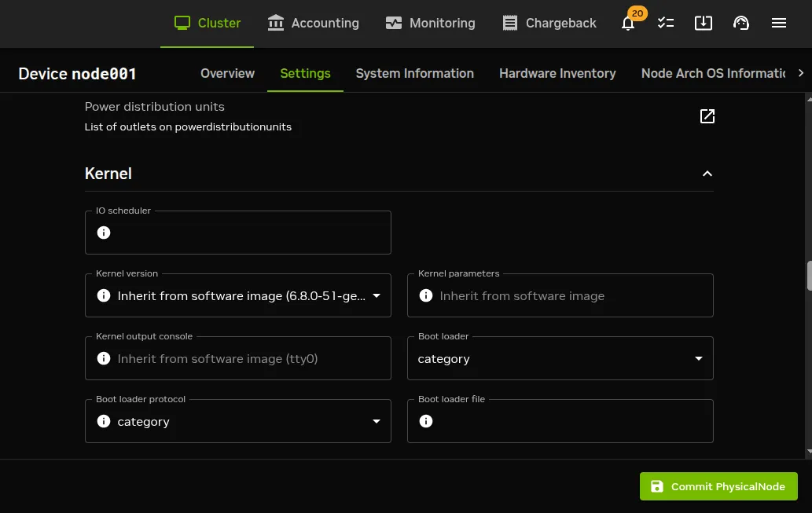Click the Boot loader file input field
This screenshot has height=513, width=812.
click(560, 421)
